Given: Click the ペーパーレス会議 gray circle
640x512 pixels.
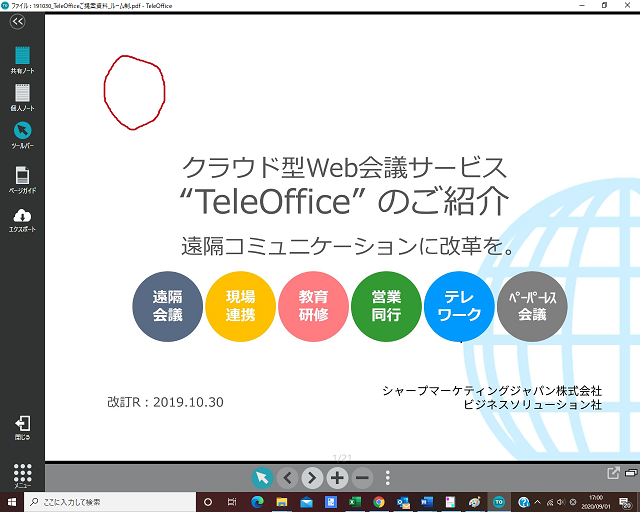Looking at the screenshot, I should [x=532, y=306].
